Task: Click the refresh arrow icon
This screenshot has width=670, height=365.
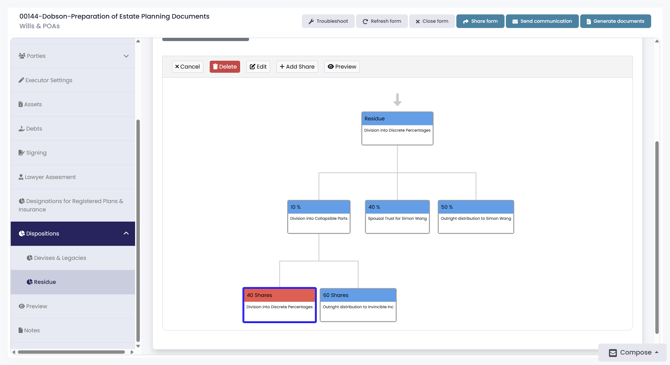Action: [x=365, y=21]
